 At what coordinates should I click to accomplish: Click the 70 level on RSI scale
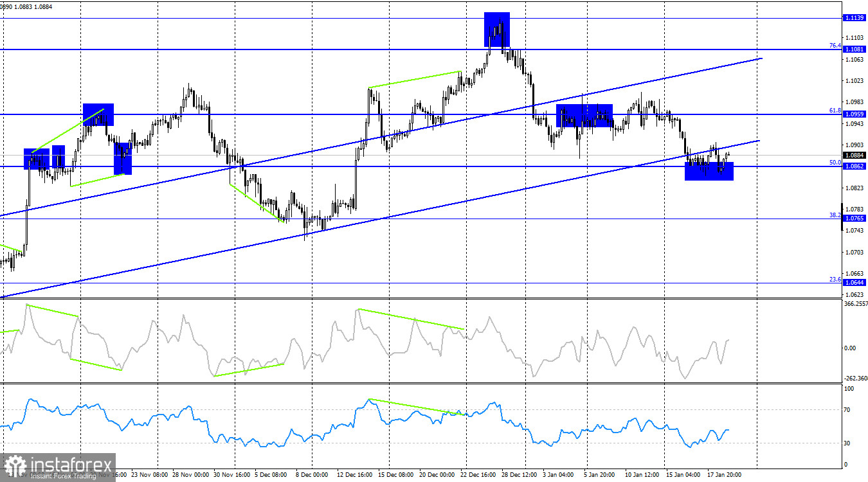(848, 409)
